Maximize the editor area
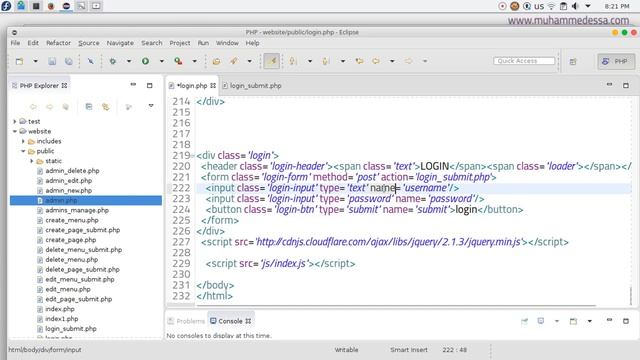The image size is (640, 360). (x=626, y=85)
